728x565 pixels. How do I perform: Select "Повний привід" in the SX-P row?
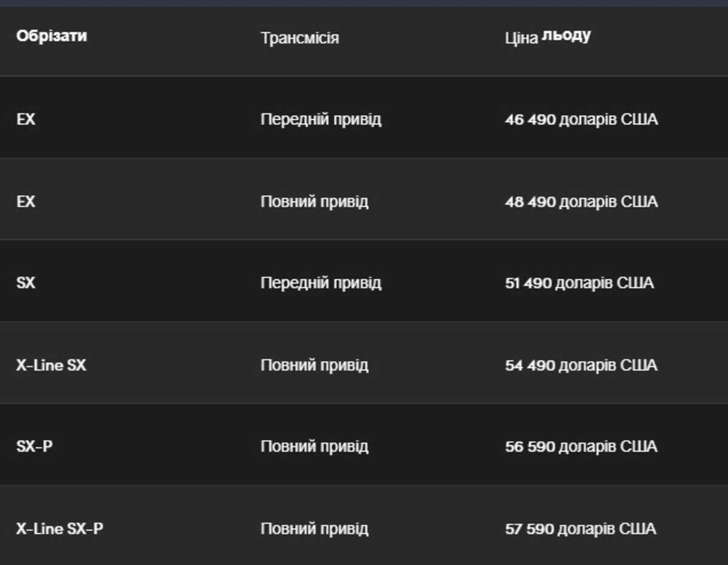[314, 447]
